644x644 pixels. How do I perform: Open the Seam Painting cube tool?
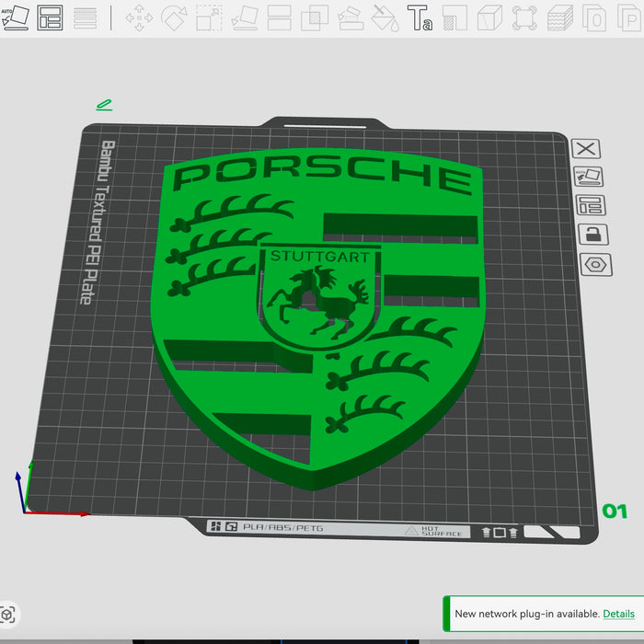[489, 17]
